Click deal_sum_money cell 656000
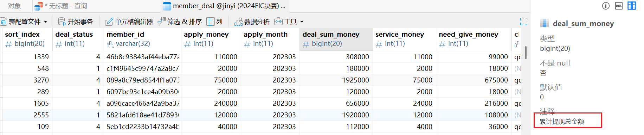This screenshot has height=135, width=644. (336, 103)
